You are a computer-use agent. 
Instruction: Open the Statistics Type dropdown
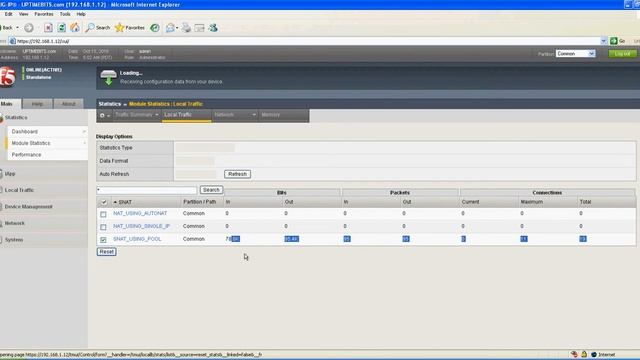[206, 148]
